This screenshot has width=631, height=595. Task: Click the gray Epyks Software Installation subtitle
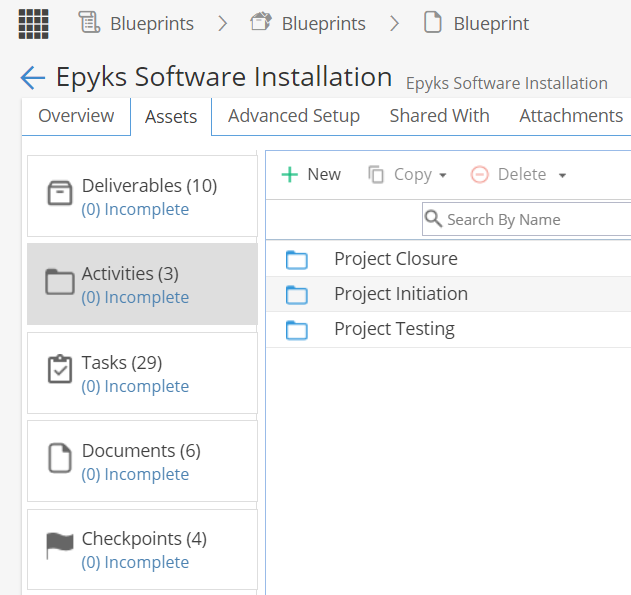click(507, 84)
